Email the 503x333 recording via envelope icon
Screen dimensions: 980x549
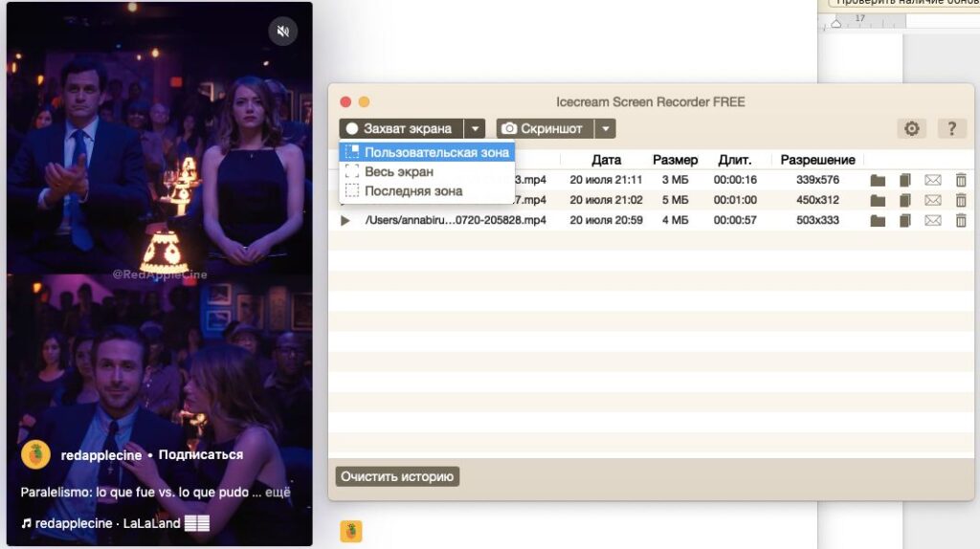tap(932, 221)
